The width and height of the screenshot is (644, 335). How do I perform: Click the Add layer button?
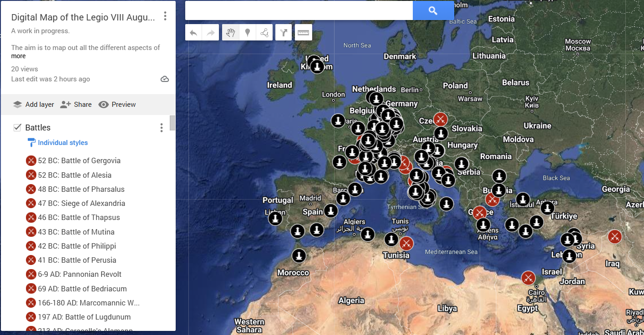[33, 104]
